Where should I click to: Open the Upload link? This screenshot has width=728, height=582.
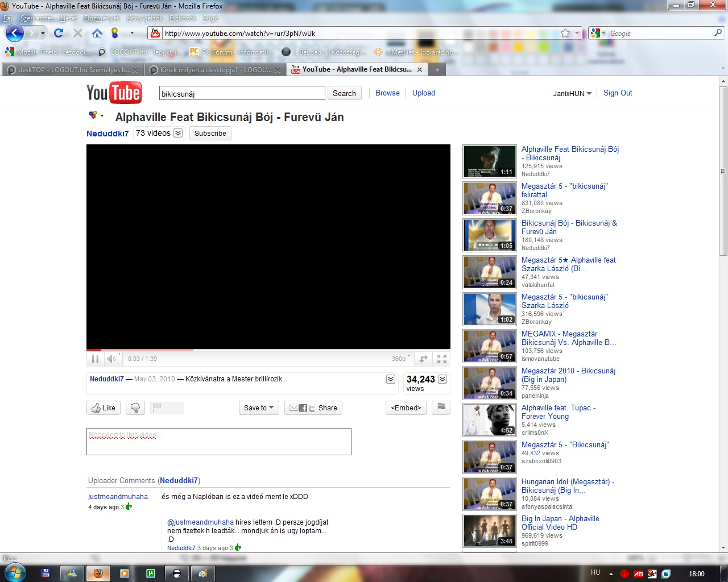point(424,93)
